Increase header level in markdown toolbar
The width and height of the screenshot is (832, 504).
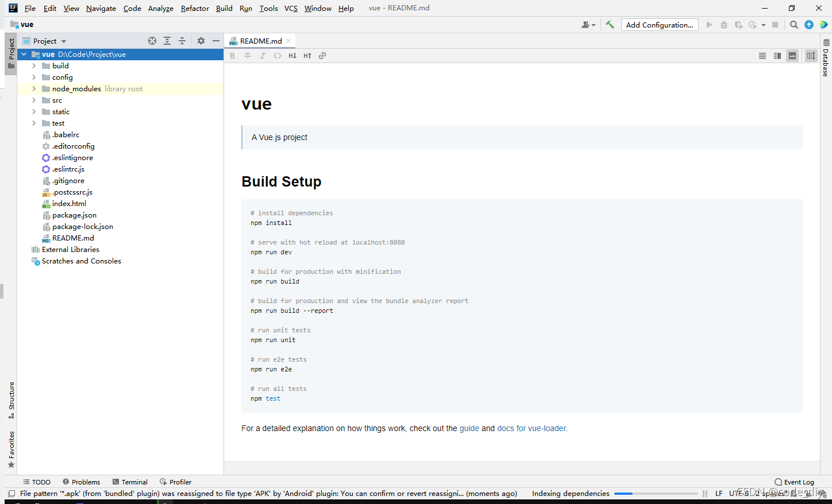307,56
